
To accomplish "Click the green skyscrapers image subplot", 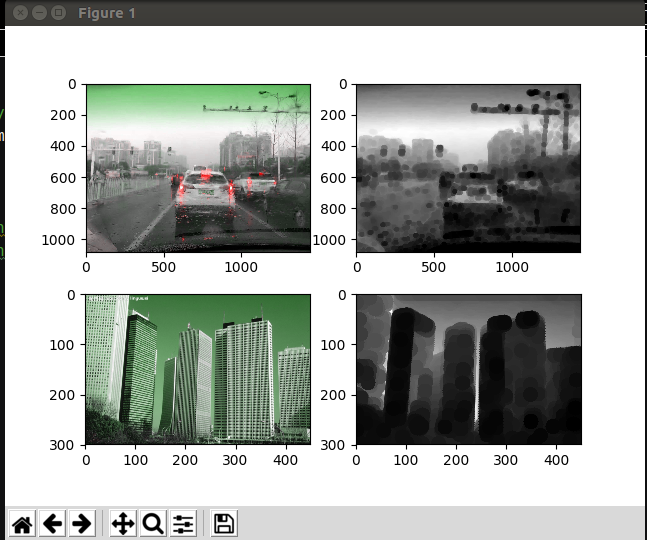I will pyautogui.click(x=198, y=370).
